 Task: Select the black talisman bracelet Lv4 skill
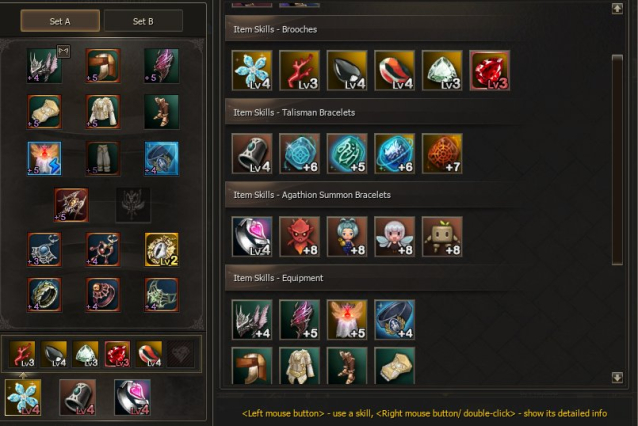coord(252,154)
